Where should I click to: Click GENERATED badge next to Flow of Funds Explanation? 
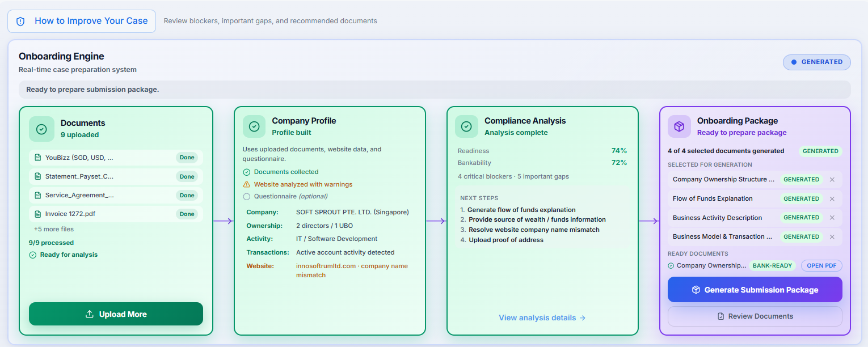801,199
